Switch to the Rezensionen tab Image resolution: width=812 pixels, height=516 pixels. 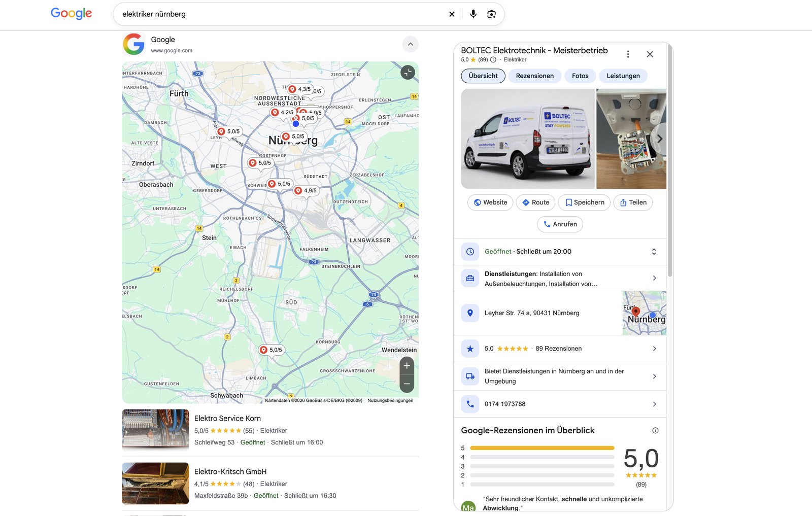coord(535,76)
